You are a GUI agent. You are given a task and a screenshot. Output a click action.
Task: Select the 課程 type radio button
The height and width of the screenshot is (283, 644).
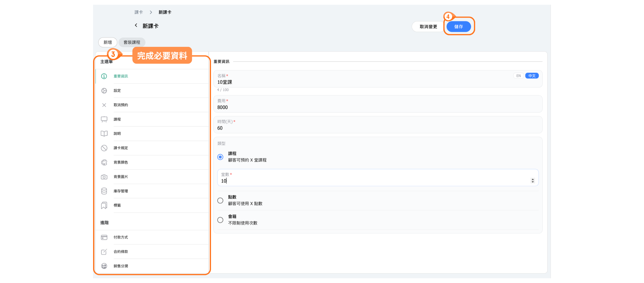(220, 157)
